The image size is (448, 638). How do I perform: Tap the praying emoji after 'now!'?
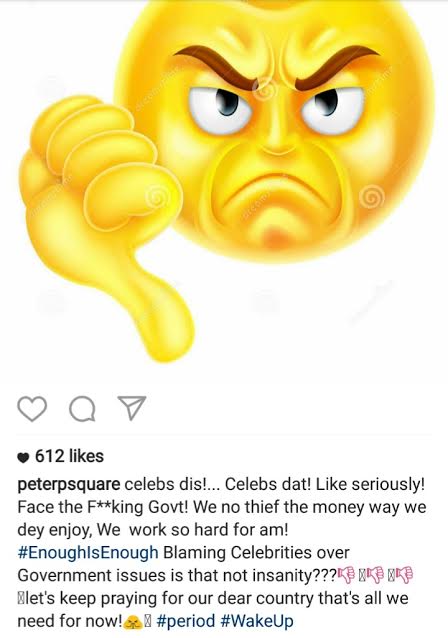pyautogui.click(x=133, y=622)
